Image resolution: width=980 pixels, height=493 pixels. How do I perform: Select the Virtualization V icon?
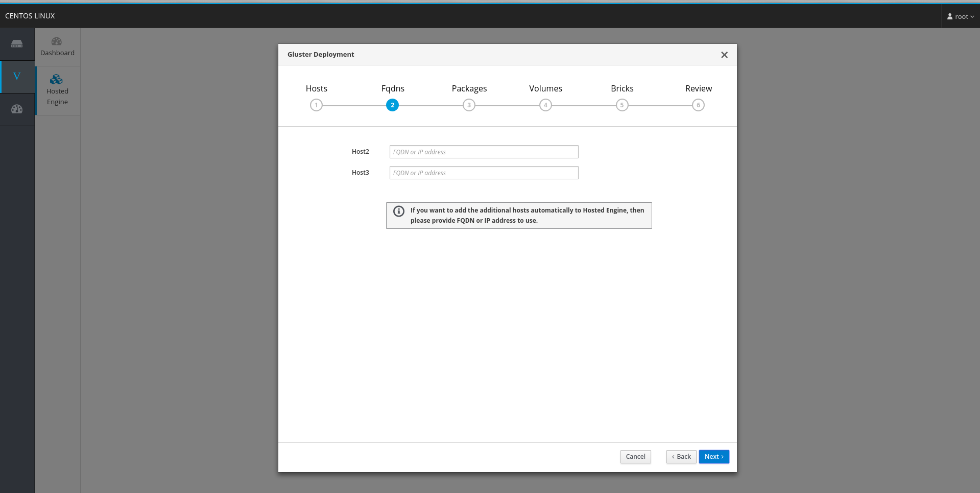click(17, 77)
